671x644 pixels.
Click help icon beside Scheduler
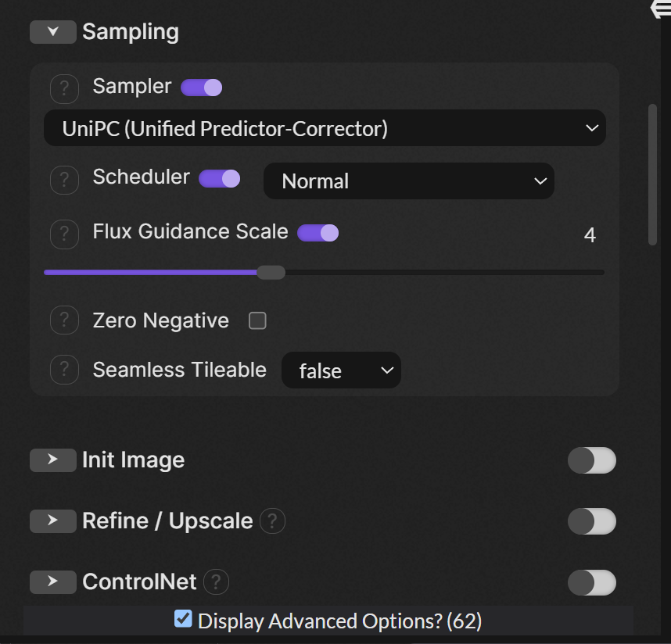(x=64, y=181)
